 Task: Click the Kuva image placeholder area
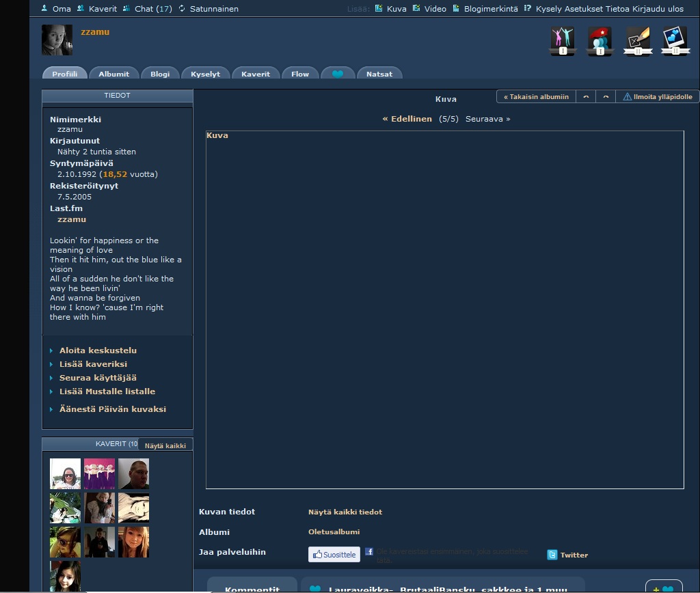pos(444,309)
